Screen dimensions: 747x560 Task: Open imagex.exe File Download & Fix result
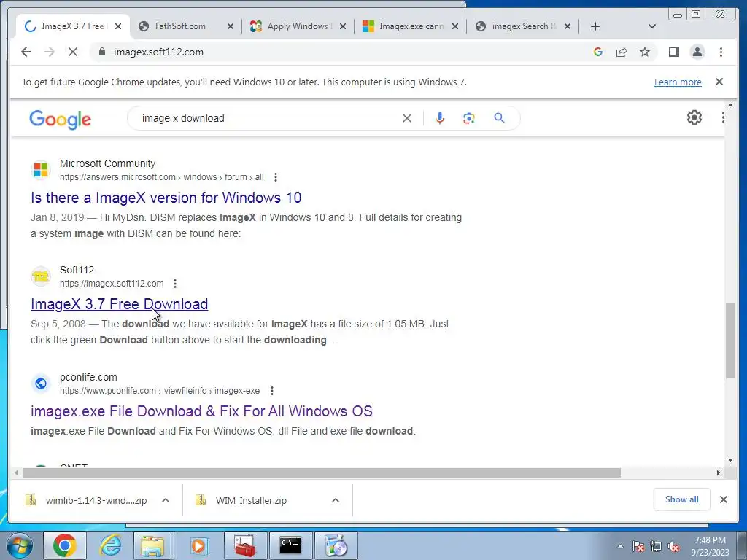(x=201, y=411)
